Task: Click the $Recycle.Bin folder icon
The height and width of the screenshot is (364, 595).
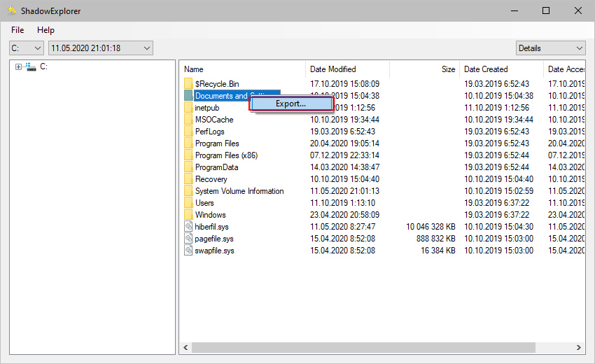Action: pyautogui.click(x=188, y=84)
